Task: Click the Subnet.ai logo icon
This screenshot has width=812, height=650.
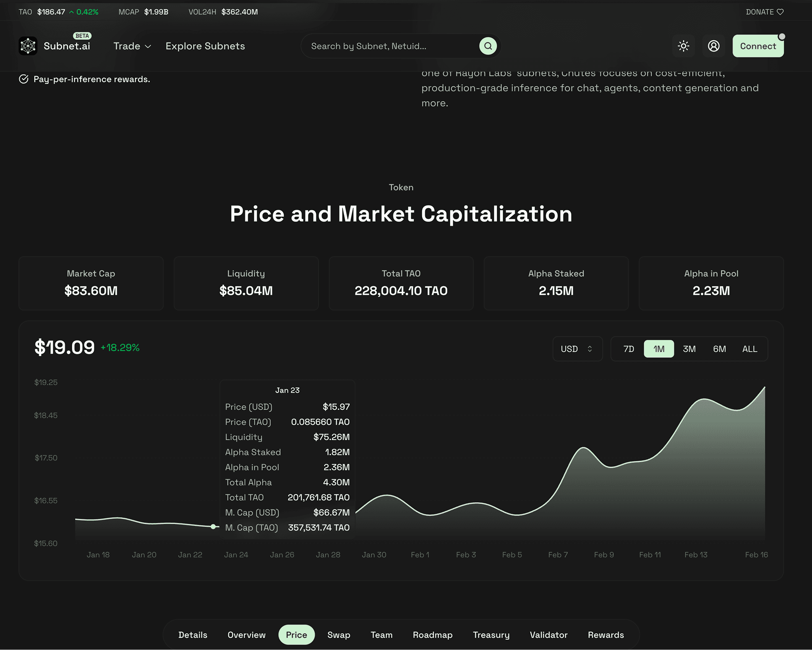Action: click(x=28, y=46)
